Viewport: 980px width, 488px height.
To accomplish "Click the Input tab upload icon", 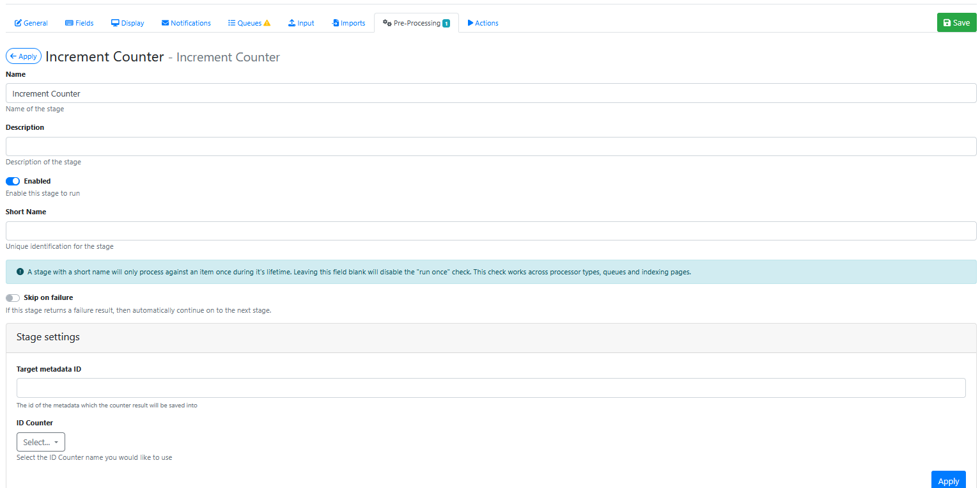I will (x=292, y=23).
